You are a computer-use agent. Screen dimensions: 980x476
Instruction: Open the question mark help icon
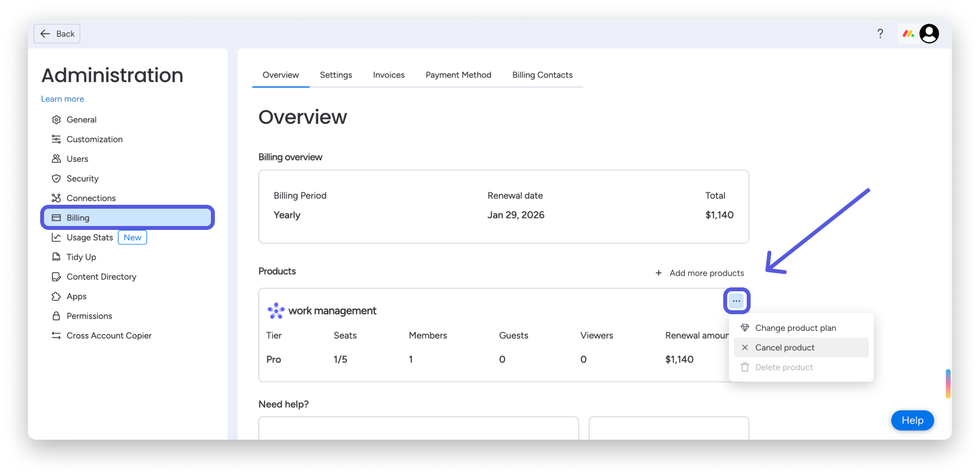(880, 33)
